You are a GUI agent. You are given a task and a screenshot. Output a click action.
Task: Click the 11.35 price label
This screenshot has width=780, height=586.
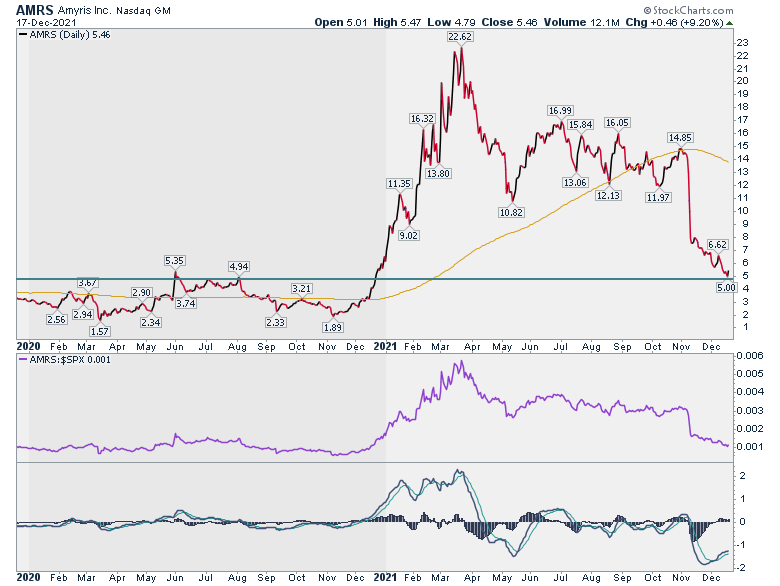pos(399,184)
